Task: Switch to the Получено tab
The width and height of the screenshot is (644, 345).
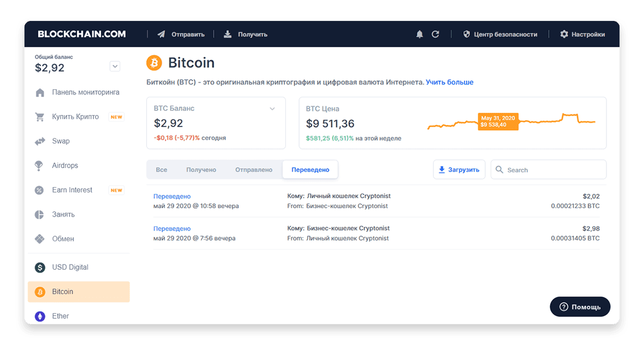Action: [201, 170]
